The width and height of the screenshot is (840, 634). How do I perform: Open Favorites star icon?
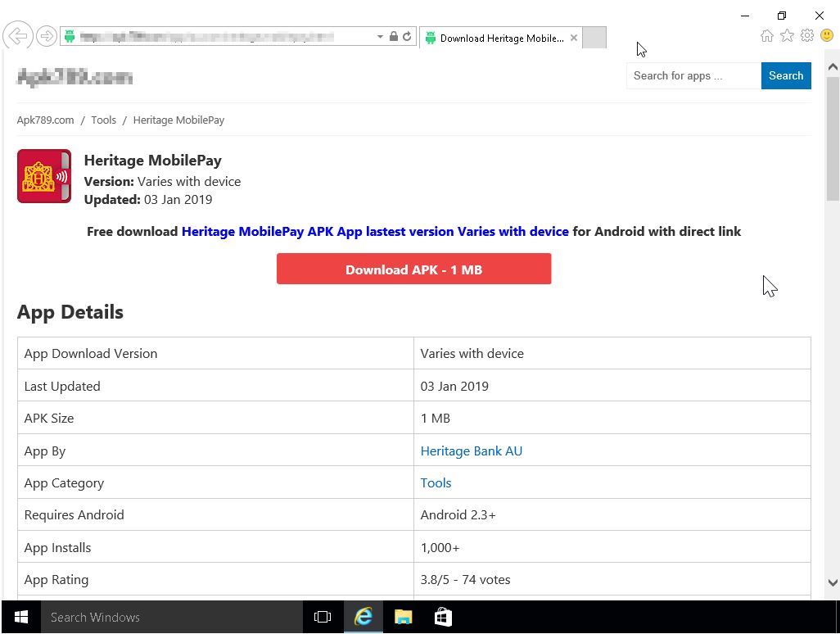point(787,36)
